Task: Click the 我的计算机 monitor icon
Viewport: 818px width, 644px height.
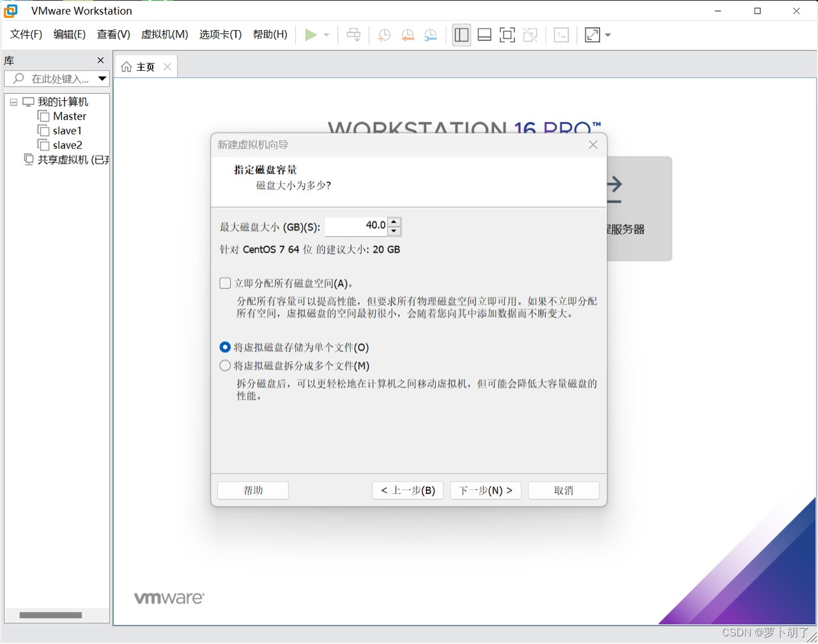Action: coord(28,102)
